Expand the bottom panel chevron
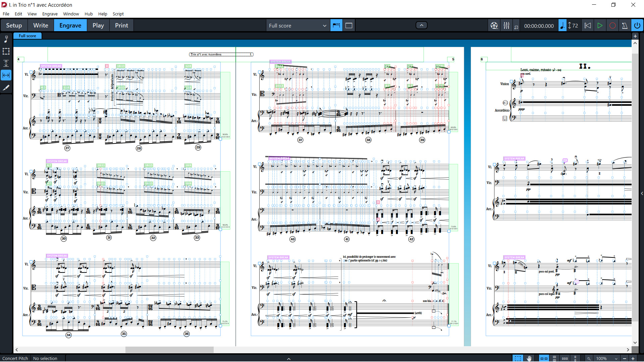This screenshot has height=362, width=644. (289, 359)
